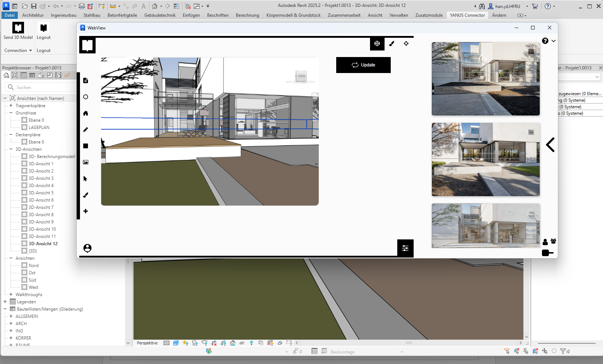This screenshot has width=603, height=364.
Task: Click the Update button
Action: tap(363, 65)
